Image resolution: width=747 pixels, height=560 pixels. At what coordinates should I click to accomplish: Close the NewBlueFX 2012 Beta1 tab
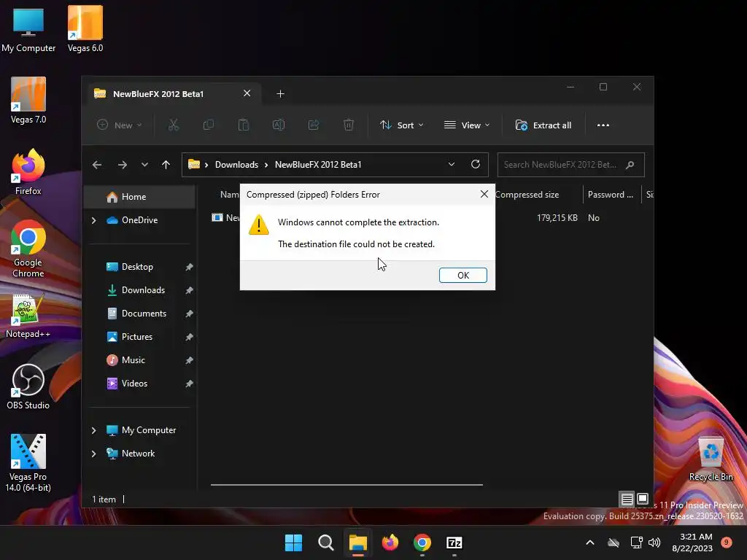tap(247, 93)
